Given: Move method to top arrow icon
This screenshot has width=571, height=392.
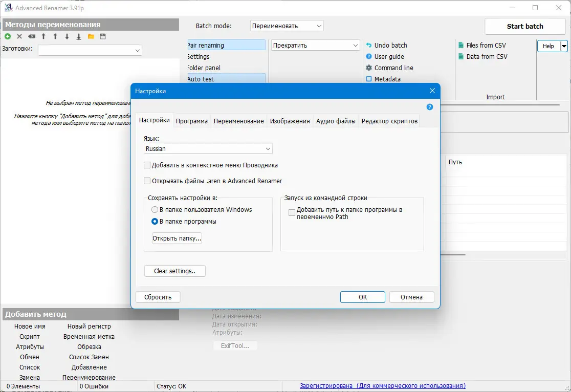Looking at the screenshot, I should 43,36.
